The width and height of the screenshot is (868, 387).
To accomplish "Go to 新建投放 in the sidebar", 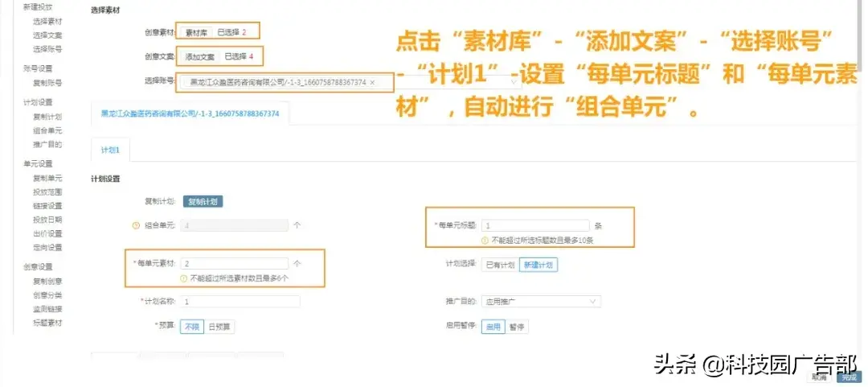I will click(39, 8).
